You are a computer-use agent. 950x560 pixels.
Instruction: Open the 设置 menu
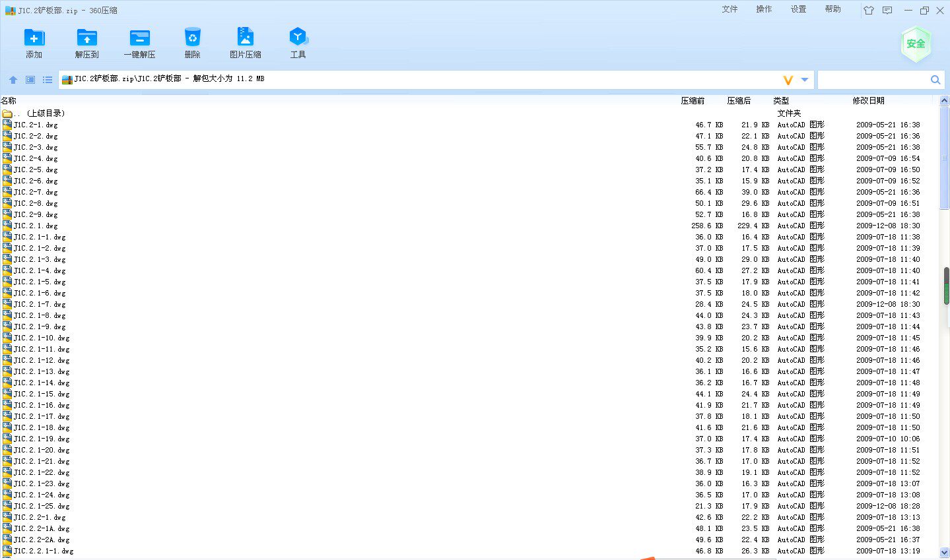tap(798, 9)
